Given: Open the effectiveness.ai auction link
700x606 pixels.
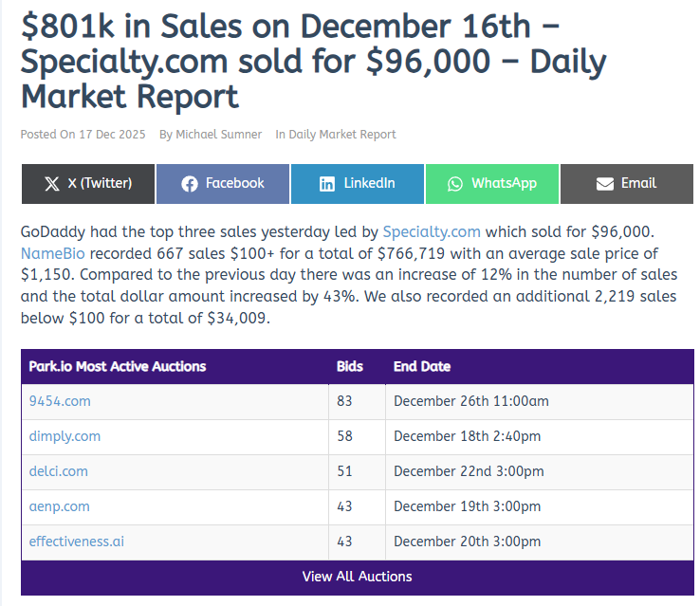Looking at the screenshot, I should click(x=77, y=542).
